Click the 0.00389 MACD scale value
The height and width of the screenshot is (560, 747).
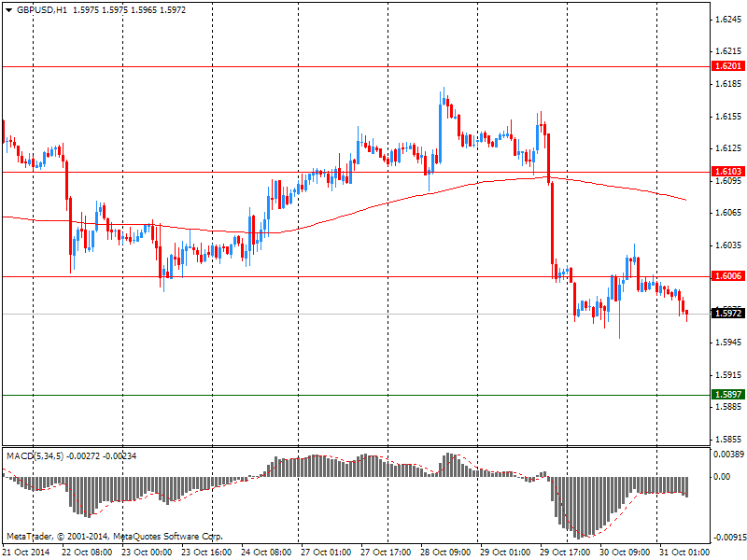pyautogui.click(x=728, y=455)
